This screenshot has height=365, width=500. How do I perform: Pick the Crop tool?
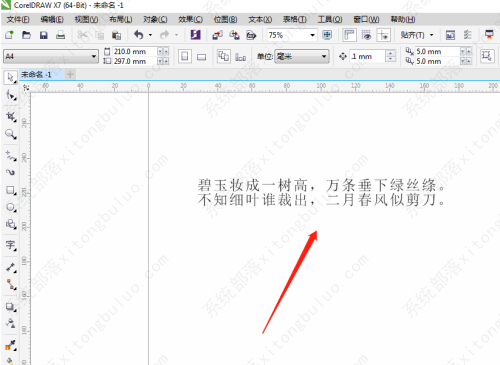click(x=11, y=116)
